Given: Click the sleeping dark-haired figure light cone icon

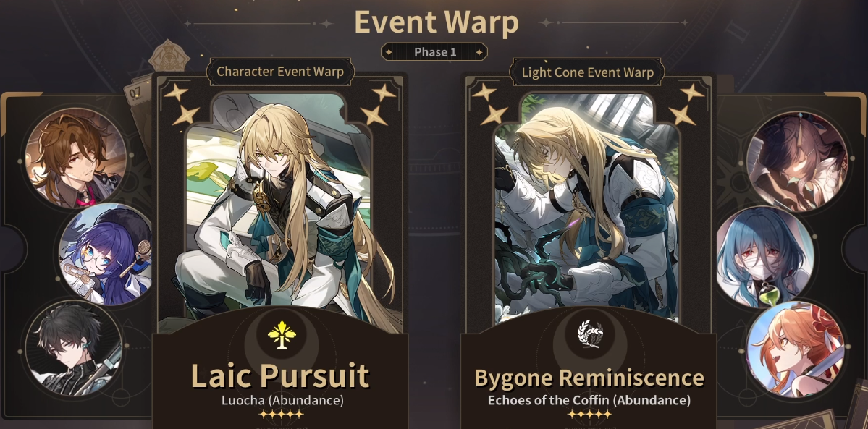Looking at the screenshot, I should (796, 161).
